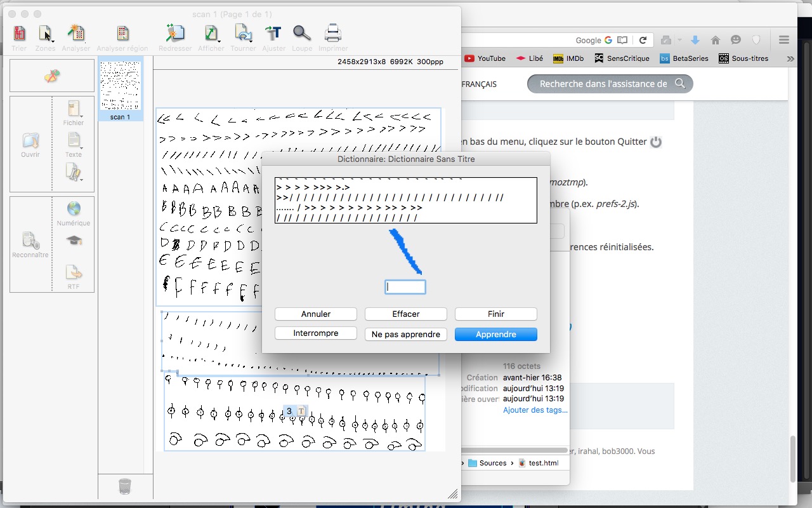The height and width of the screenshot is (508, 812).
Task: Click the Reconnaître icon in left panel
Action: (x=30, y=241)
